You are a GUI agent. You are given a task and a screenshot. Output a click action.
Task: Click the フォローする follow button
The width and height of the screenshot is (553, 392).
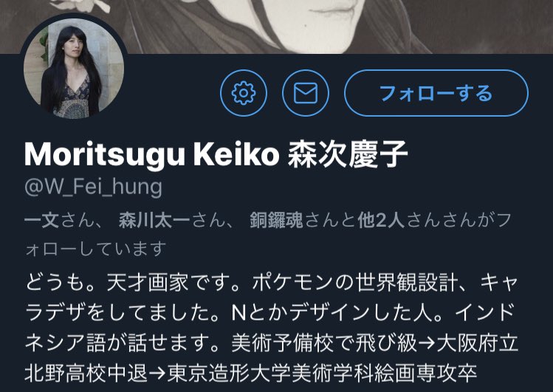[x=436, y=93]
